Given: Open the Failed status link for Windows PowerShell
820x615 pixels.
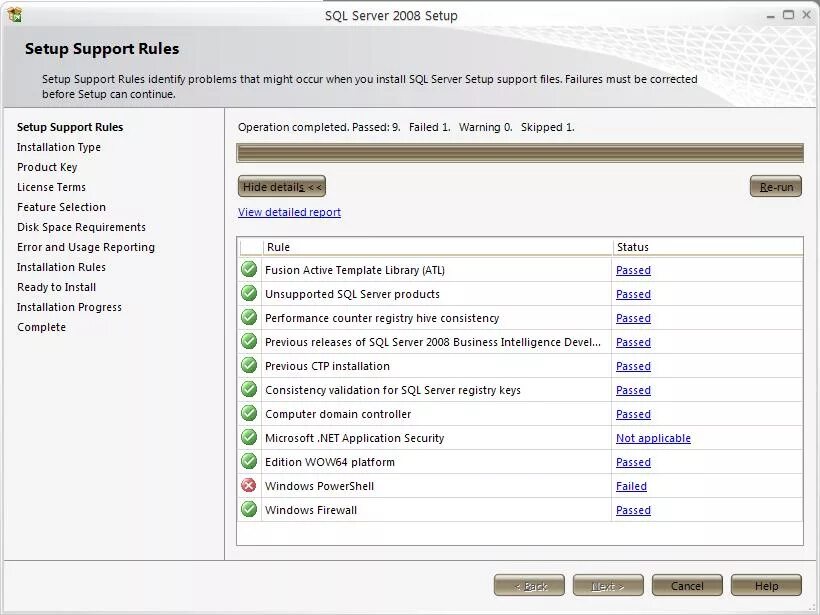Looking at the screenshot, I should tap(631, 486).
